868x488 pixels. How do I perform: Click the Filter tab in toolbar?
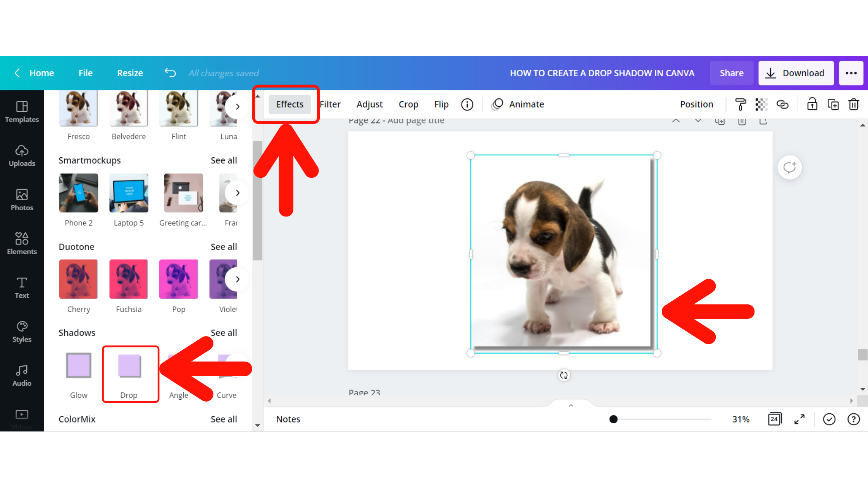pyautogui.click(x=330, y=104)
